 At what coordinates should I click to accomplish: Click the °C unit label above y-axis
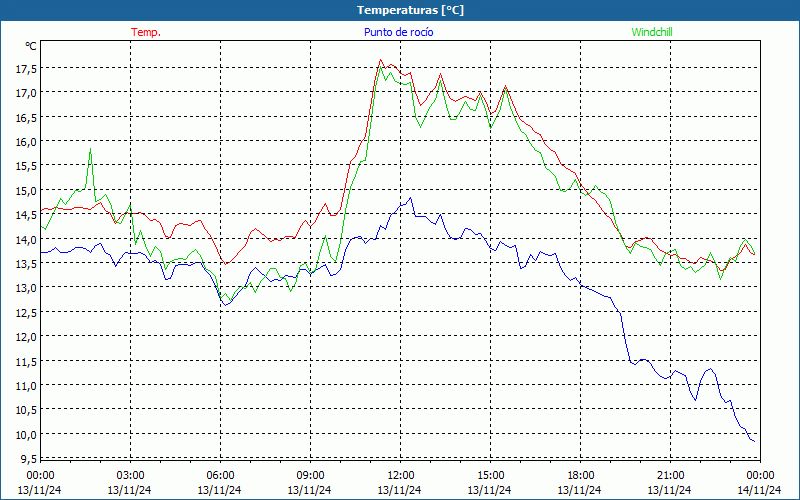click(31, 46)
